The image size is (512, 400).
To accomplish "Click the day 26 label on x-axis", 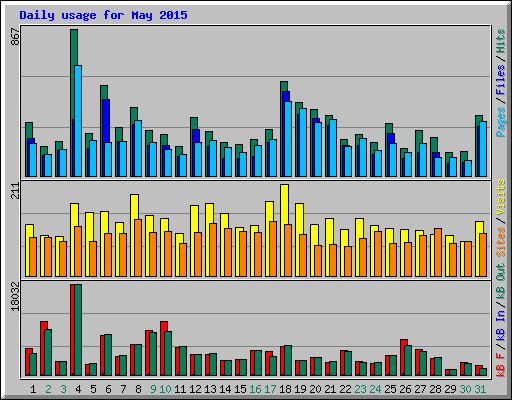I will (x=405, y=389).
